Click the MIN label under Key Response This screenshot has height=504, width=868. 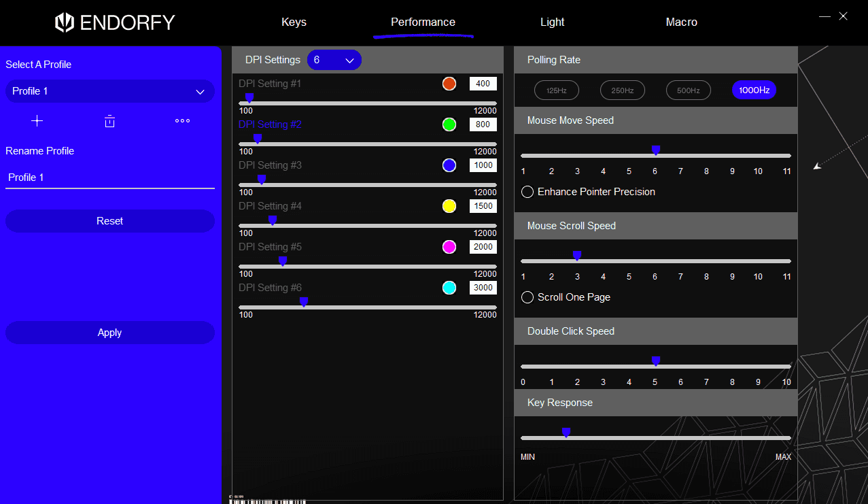(527, 457)
